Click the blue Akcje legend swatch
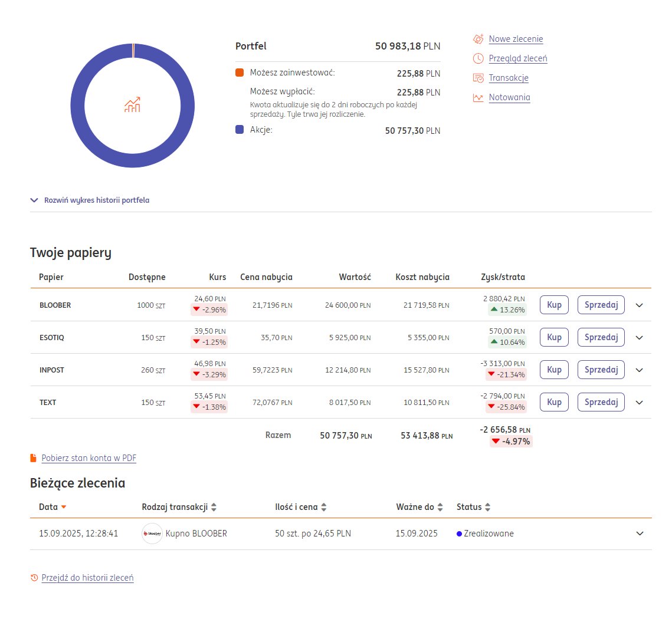 pos(240,129)
